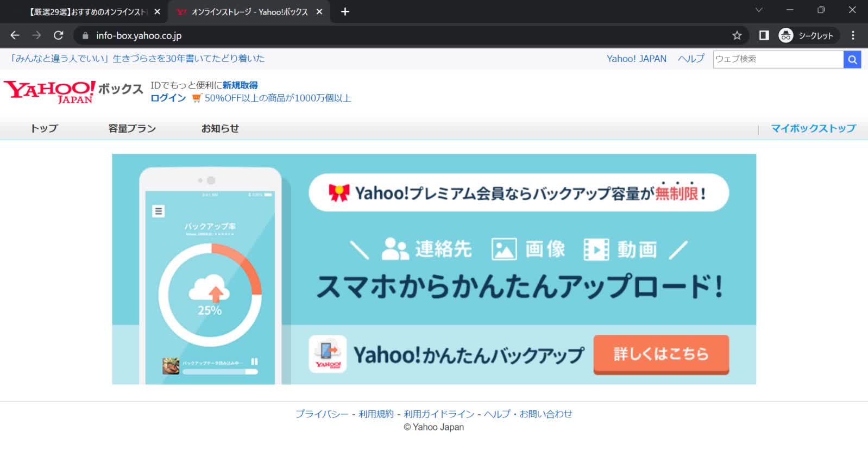Image resolution: width=868 pixels, height=456 pixels.
Task: Bookmark this page with the star icon
Action: [737, 35]
